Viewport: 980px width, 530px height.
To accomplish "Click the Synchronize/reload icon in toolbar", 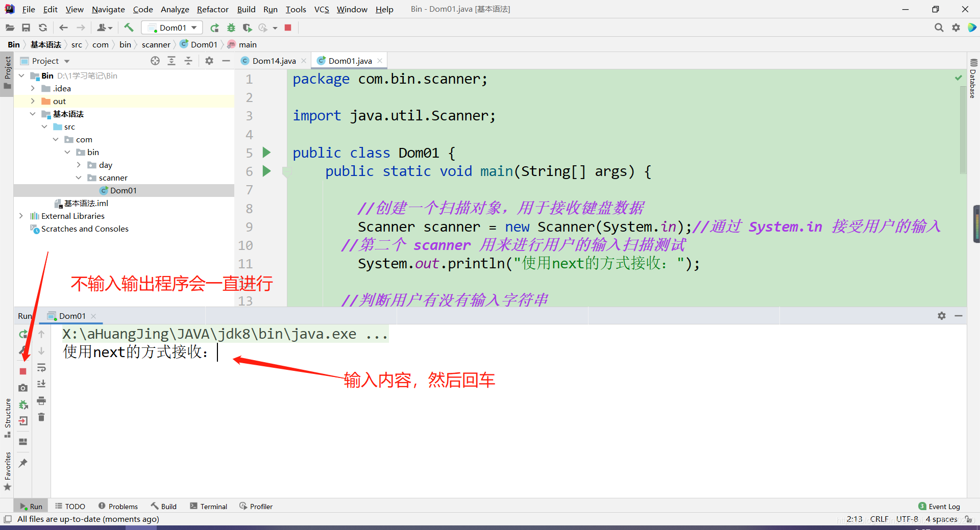I will point(43,28).
